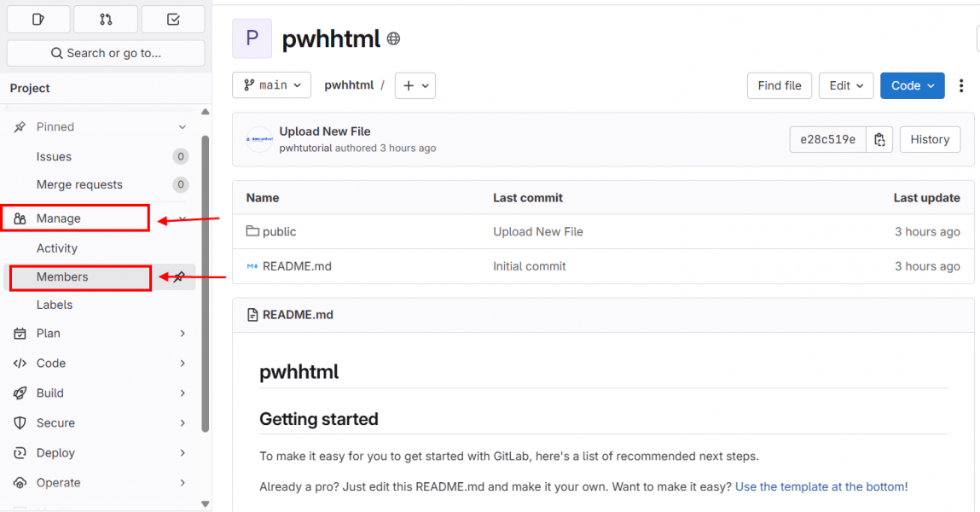Unpin Members using the pin icon

click(180, 277)
